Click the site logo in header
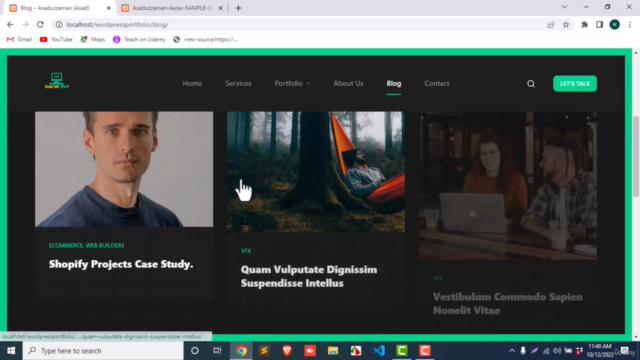 point(57,81)
